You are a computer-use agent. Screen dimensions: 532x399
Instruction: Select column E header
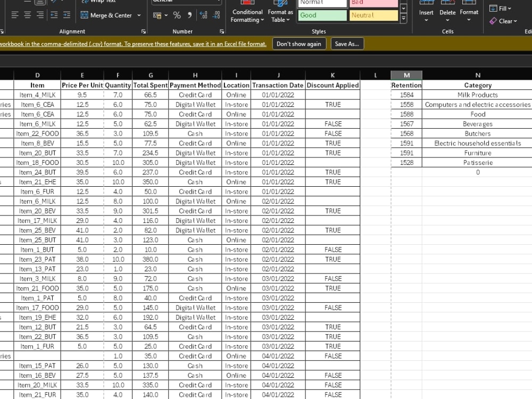(x=82, y=76)
